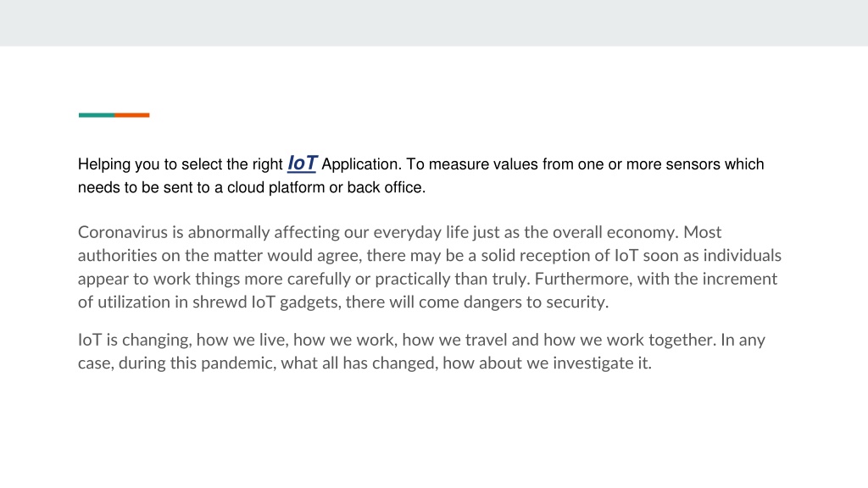The image size is (868, 488).
Task: Click the word "Coronavirus" starting the gray paragraph
Action: pyautogui.click(x=123, y=232)
